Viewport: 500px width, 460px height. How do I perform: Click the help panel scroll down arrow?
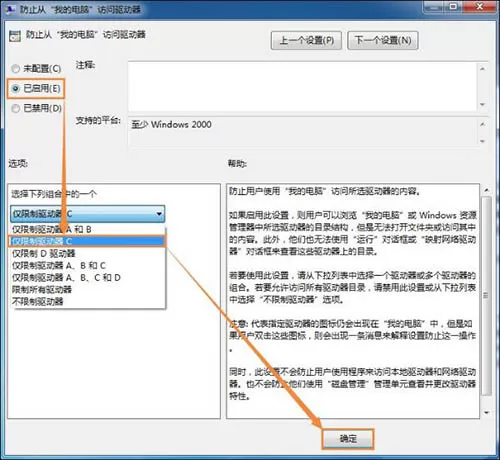click(x=486, y=412)
